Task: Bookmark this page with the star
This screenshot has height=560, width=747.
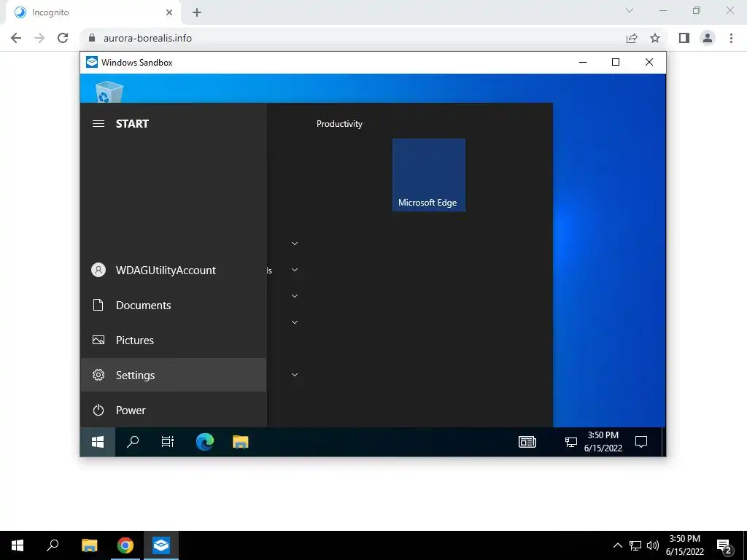Action: tap(655, 38)
